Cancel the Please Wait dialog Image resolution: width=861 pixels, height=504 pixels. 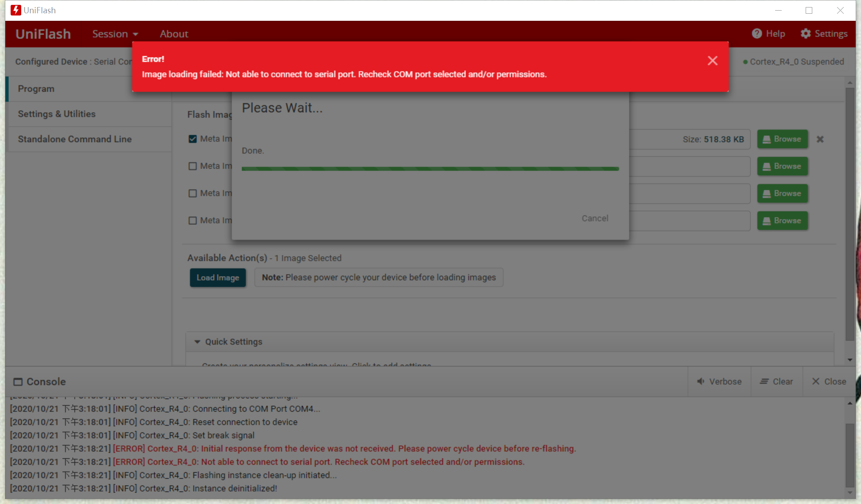pyautogui.click(x=594, y=218)
